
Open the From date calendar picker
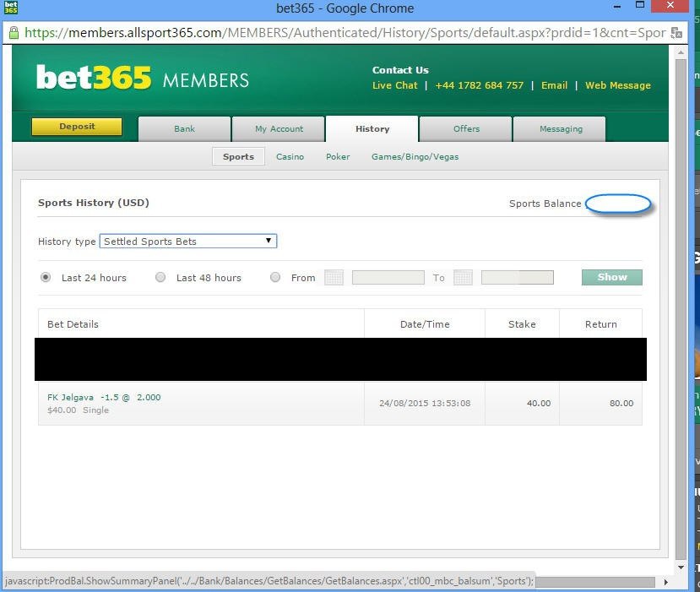tap(334, 278)
